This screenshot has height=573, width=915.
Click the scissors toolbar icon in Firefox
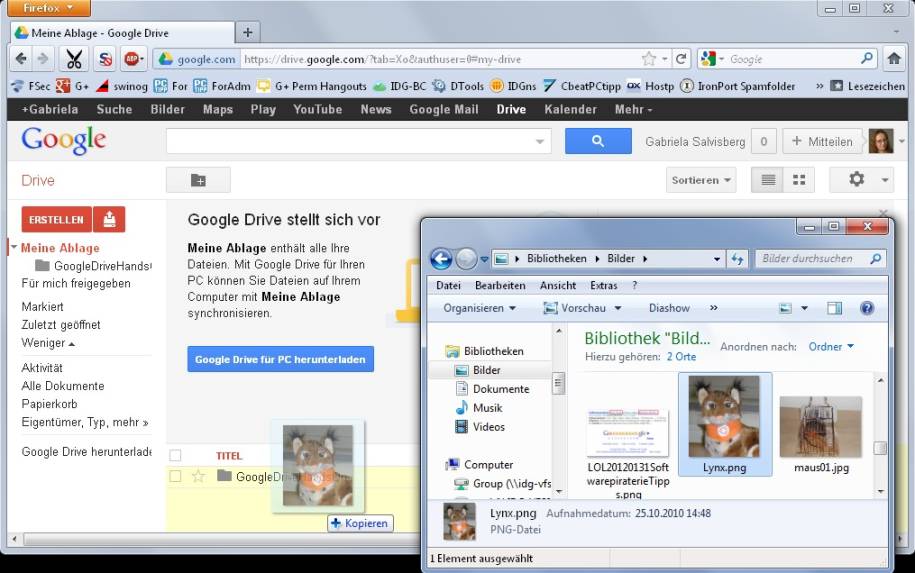(x=74, y=59)
